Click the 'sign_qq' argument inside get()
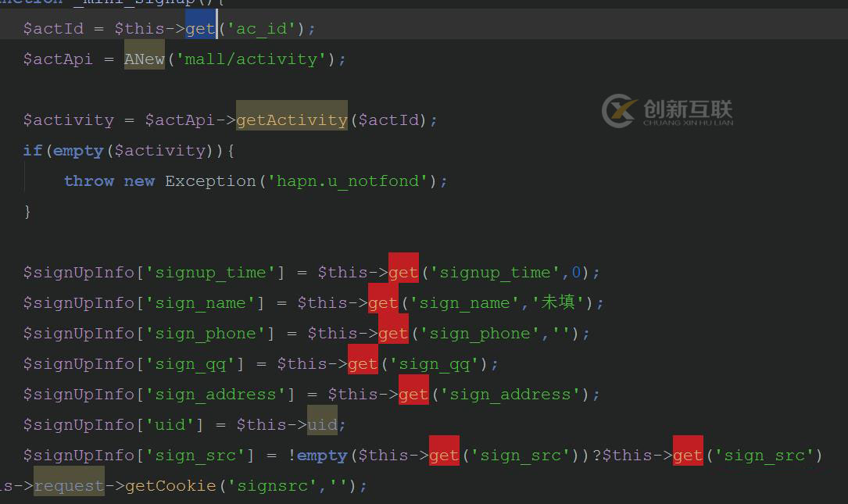This screenshot has width=848, height=504. 434,363
